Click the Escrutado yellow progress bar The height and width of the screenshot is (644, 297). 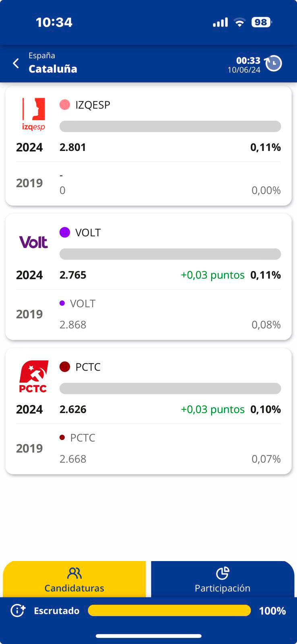click(169, 610)
